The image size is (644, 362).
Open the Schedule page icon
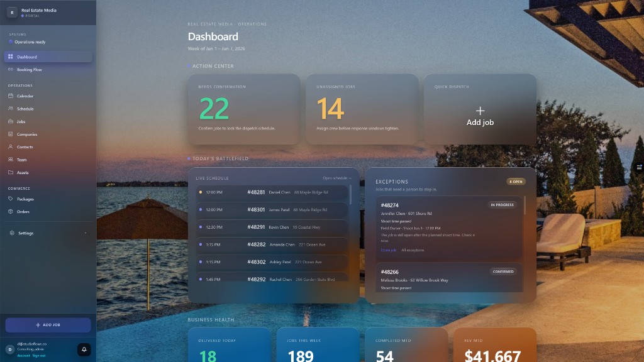[x=11, y=109]
